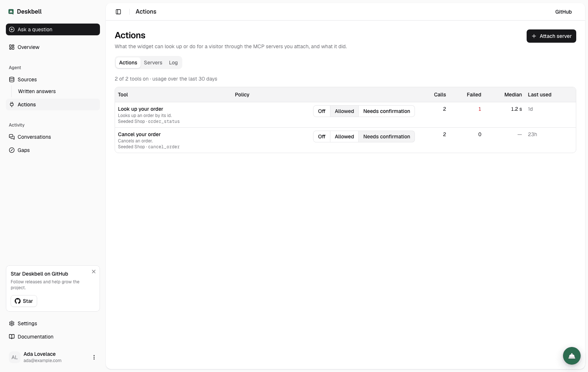Image resolution: width=588 pixels, height=372 pixels.
Task: Click the Last used column header
Action: pyautogui.click(x=539, y=95)
